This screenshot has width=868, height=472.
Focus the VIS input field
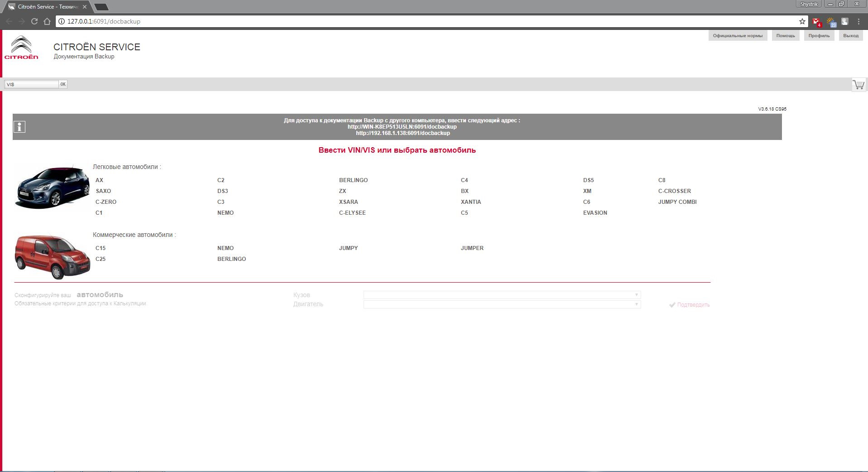coord(31,84)
